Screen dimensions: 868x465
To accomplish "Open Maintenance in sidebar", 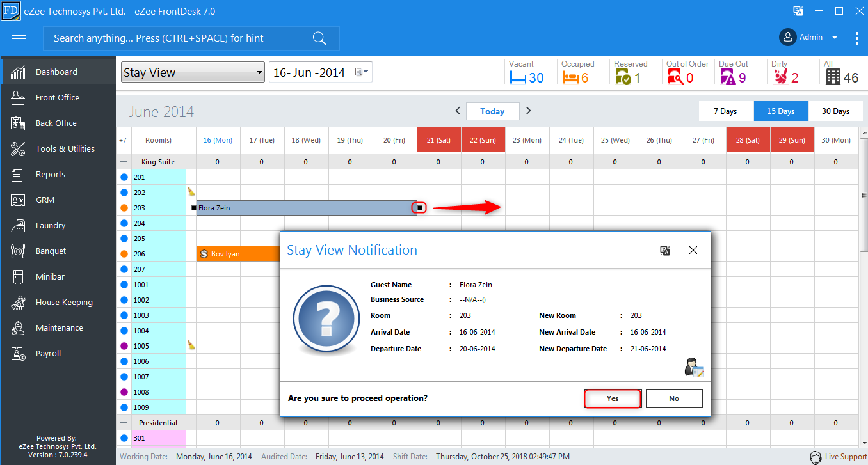I will click(58, 327).
